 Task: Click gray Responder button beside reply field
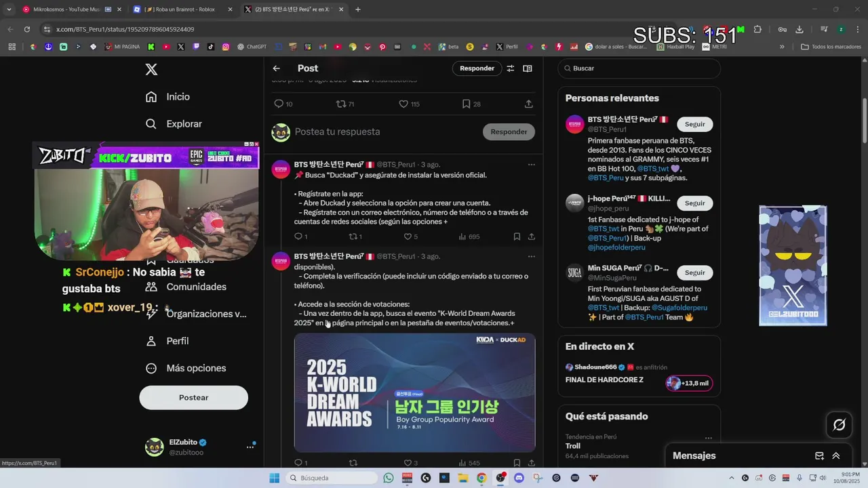click(509, 132)
